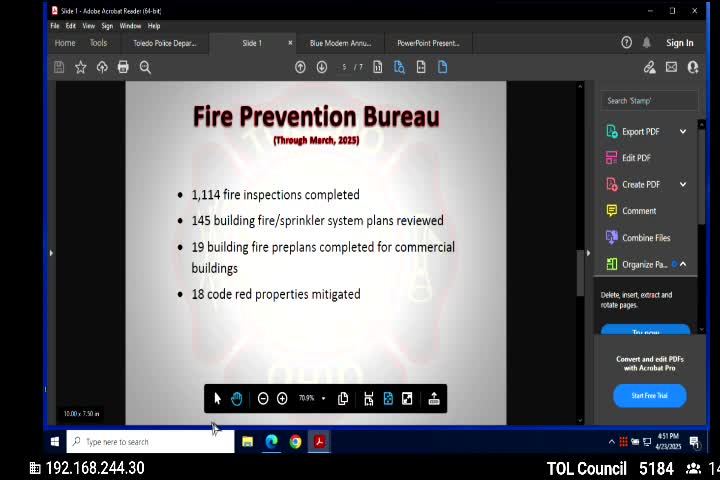The height and width of the screenshot is (480, 720).
Task: Open File Explorer from taskbar
Action: tap(248, 442)
